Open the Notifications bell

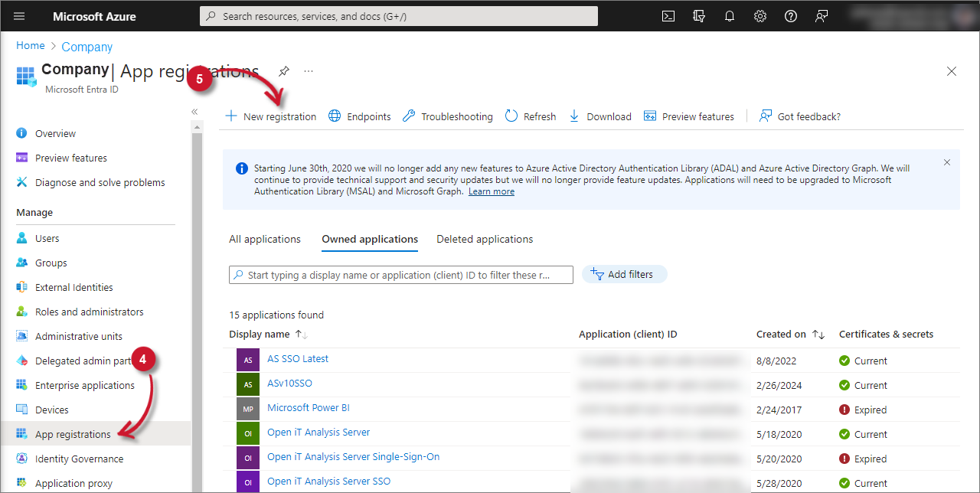[729, 15]
